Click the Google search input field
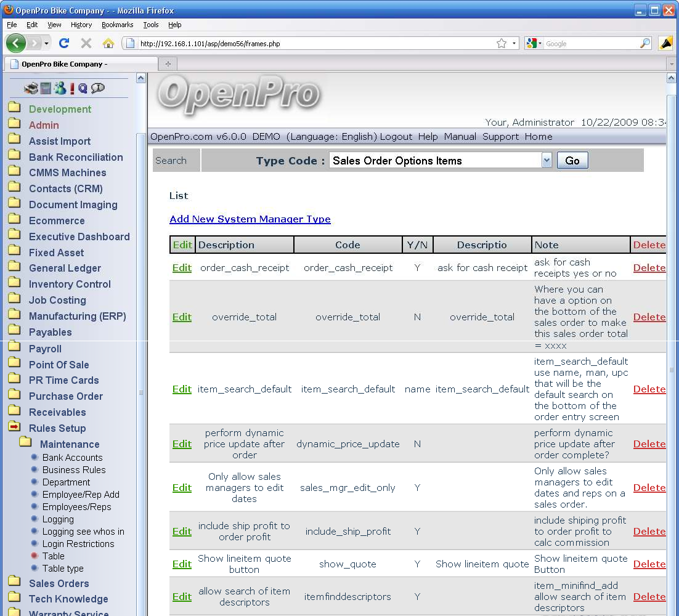The width and height of the screenshot is (679, 616). [x=590, y=44]
